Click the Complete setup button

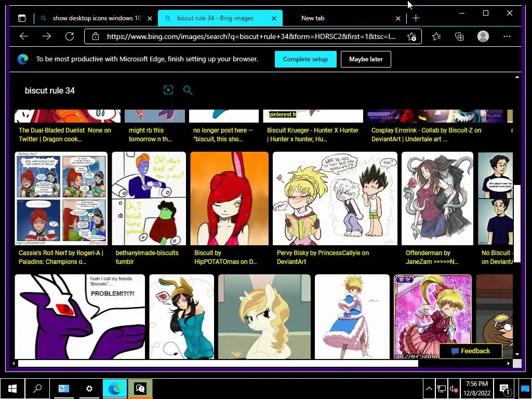click(x=305, y=59)
